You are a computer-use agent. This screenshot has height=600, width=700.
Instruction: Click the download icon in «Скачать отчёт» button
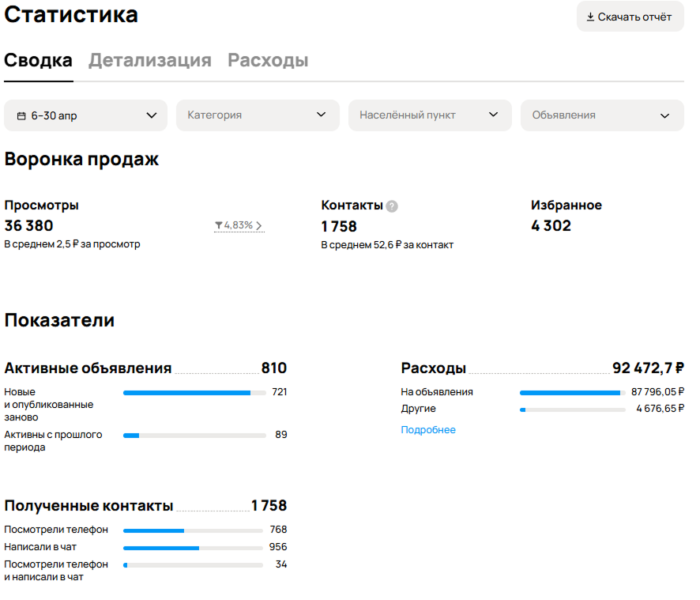click(x=590, y=16)
